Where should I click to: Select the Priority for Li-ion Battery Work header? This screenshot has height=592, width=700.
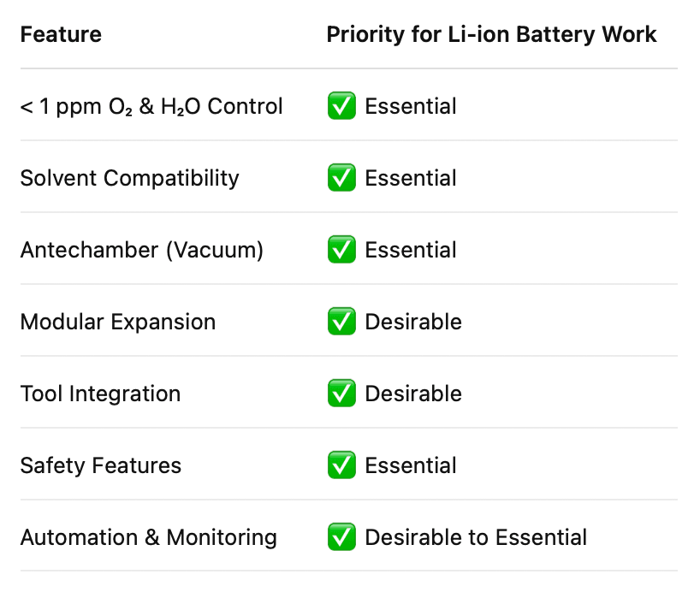point(491,34)
